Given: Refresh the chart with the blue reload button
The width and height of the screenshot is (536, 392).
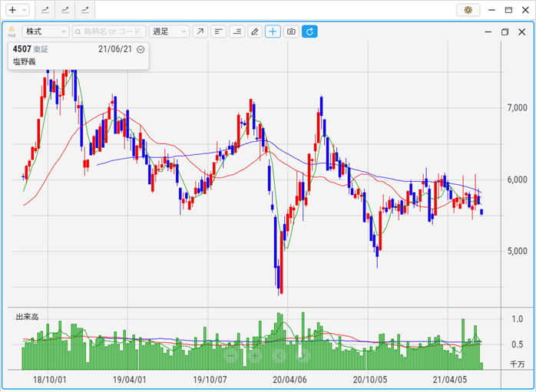Looking at the screenshot, I should [309, 31].
